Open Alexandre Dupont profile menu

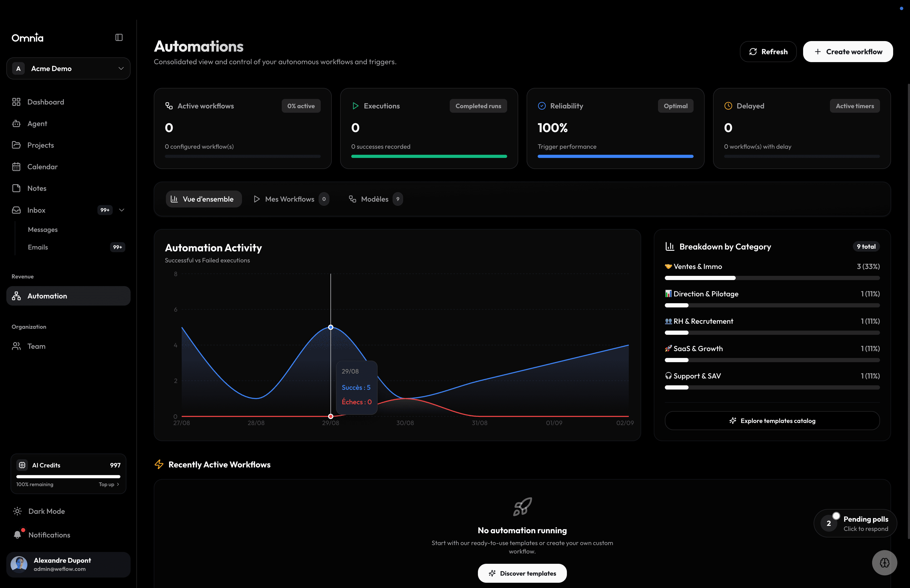point(68,564)
